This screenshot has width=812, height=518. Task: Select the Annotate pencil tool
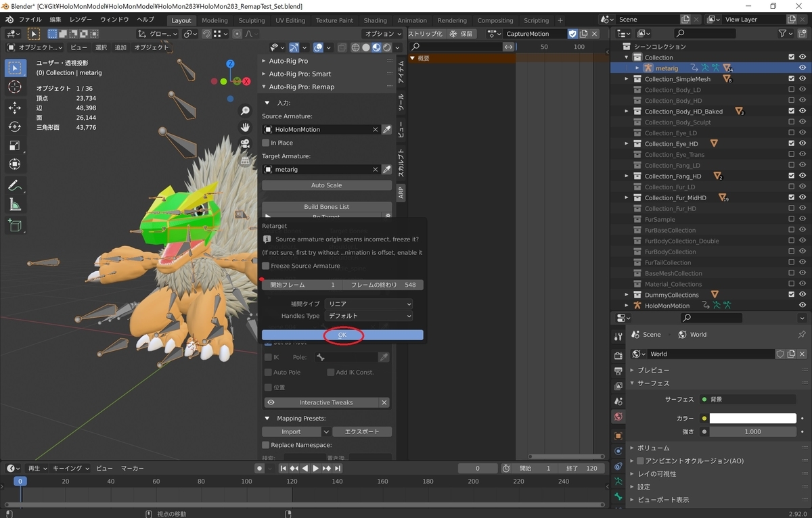click(15, 185)
